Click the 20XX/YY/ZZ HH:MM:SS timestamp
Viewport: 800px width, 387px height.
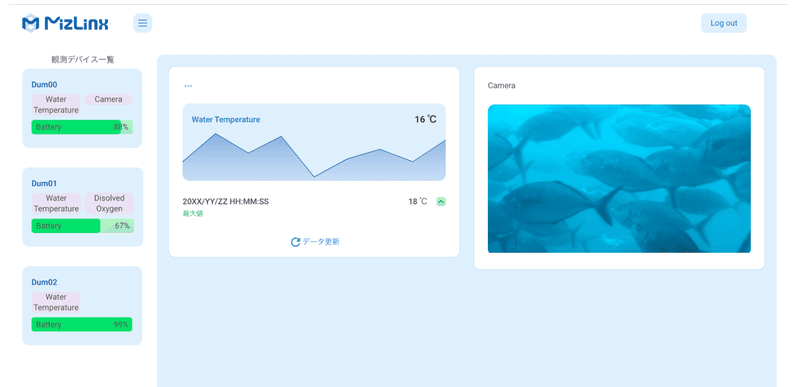[x=226, y=201]
